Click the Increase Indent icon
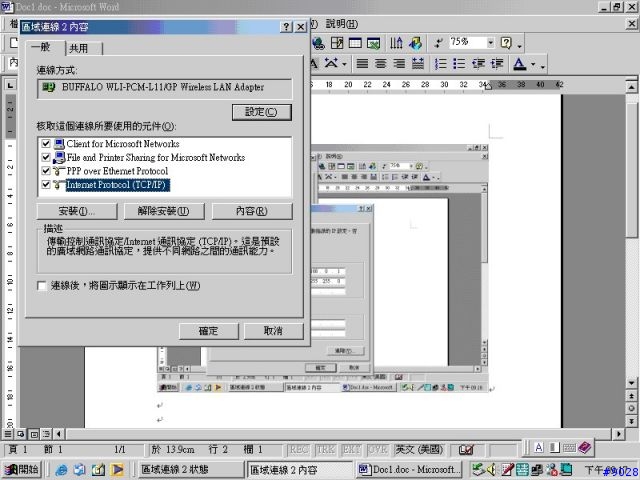The image size is (640, 480). pyautogui.click(x=497, y=64)
